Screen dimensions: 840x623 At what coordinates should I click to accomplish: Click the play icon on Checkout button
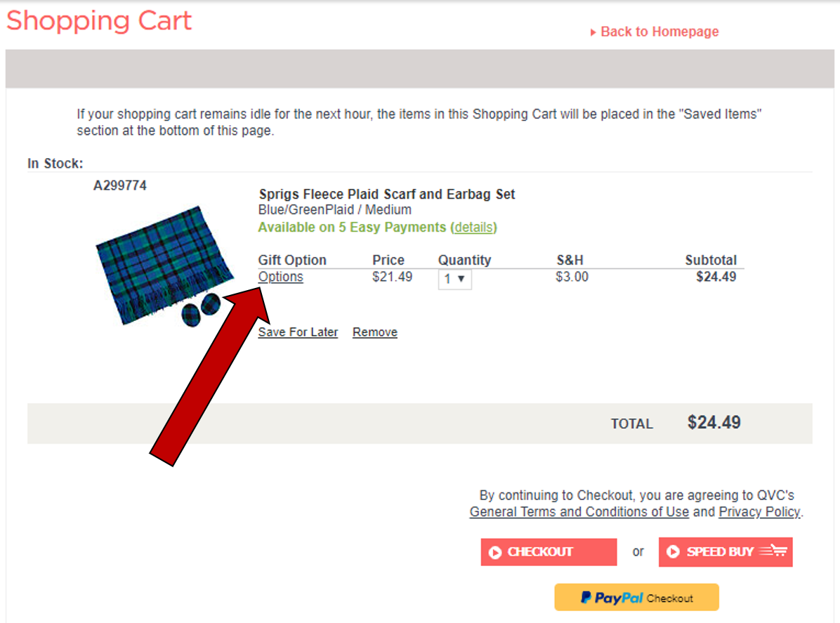pos(495,553)
